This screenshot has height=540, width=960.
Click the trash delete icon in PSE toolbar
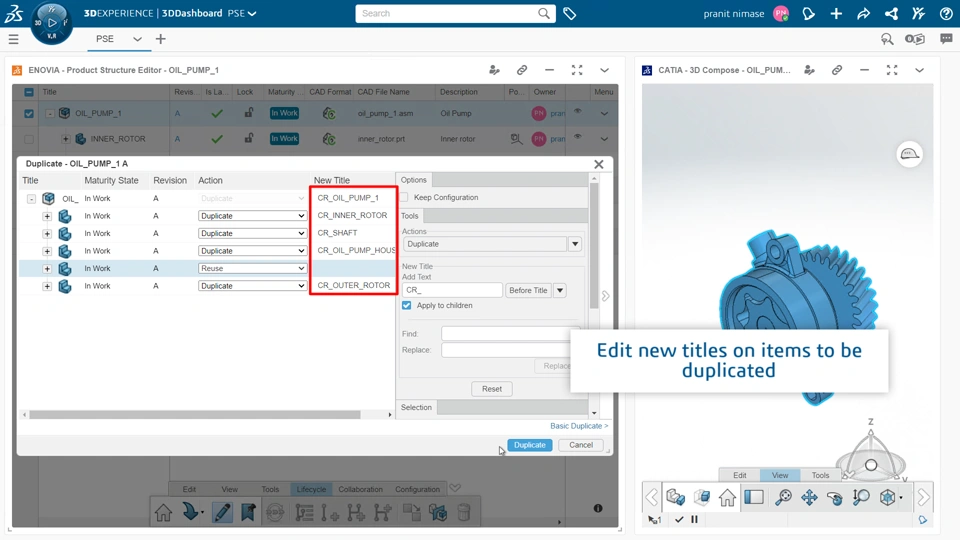[x=464, y=512]
